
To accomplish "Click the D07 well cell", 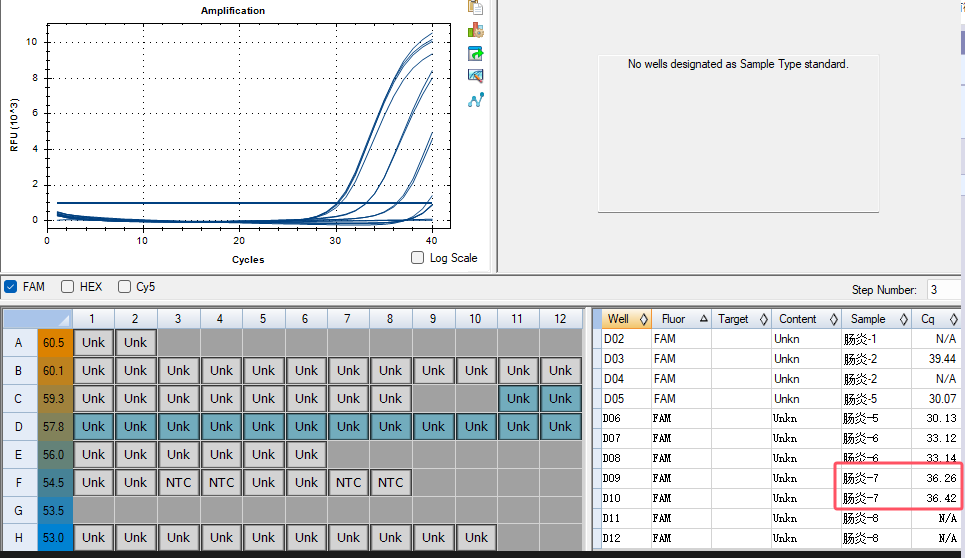I will 627,438.
